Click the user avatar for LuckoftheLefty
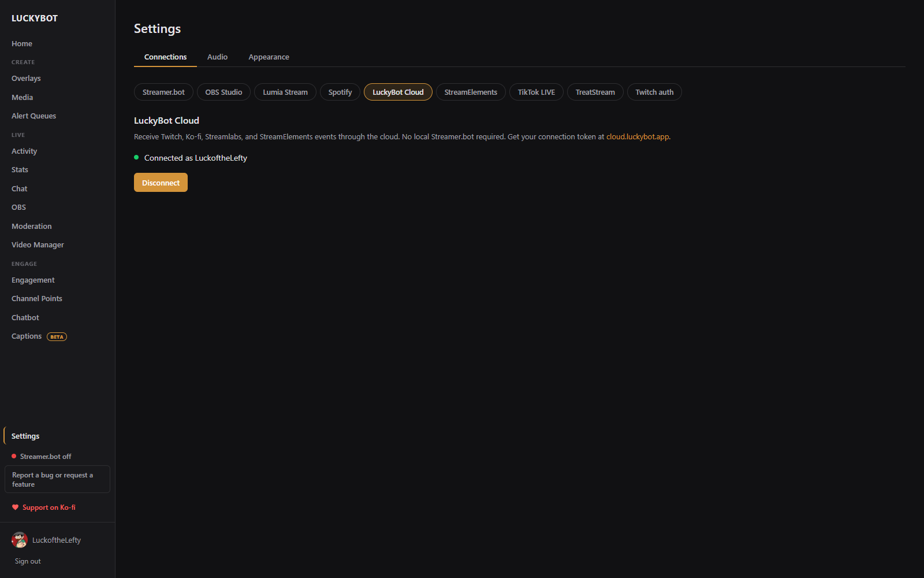Viewport: 924px width, 578px height. [20, 540]
